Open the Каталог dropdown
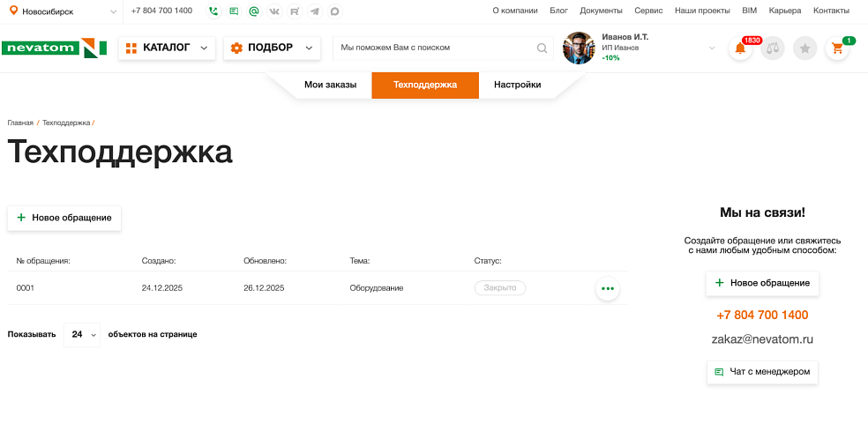The image size is (868, 424). tap(167, 48)
